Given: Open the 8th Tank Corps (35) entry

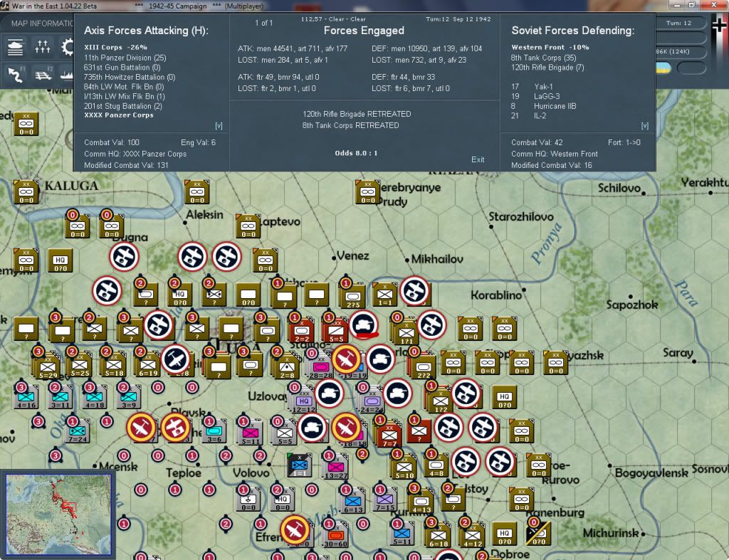Looking at the screenshot, I should 543,58.
